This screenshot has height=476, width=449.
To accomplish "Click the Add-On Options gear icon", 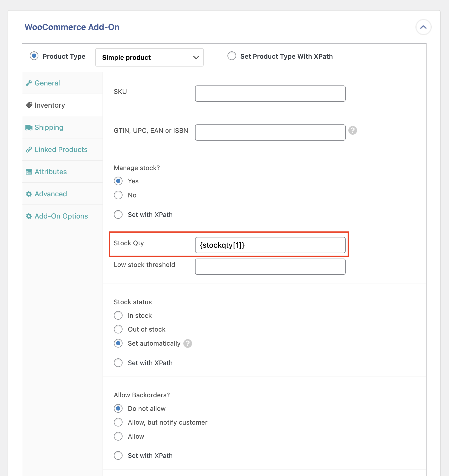I will pos(29,216).
